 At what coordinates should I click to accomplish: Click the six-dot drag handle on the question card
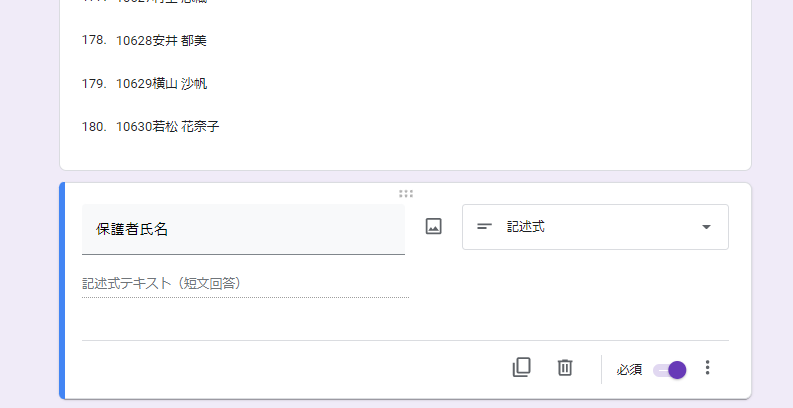(406, 194)
